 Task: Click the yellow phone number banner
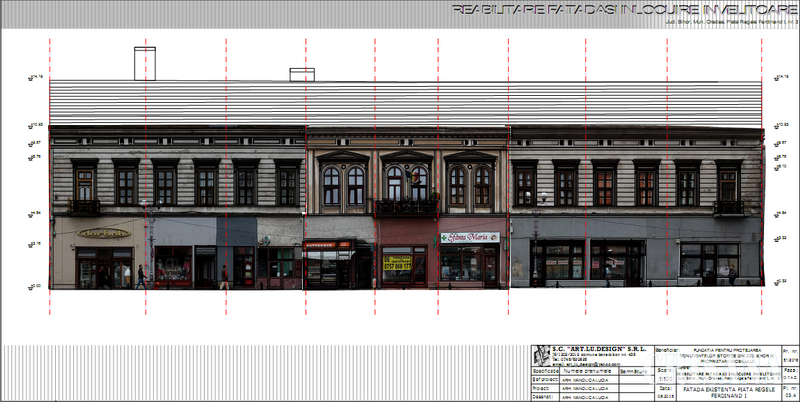pyautogui.click(x=397, y=262)
